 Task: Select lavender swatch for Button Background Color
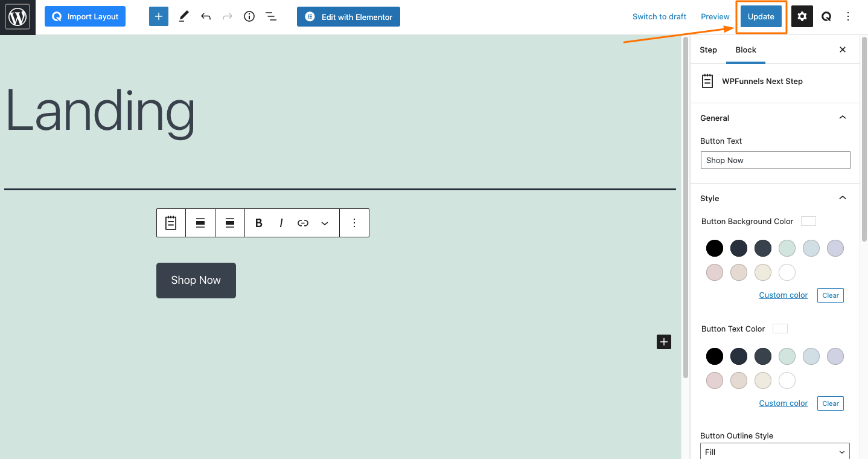(x=835, y=248)
